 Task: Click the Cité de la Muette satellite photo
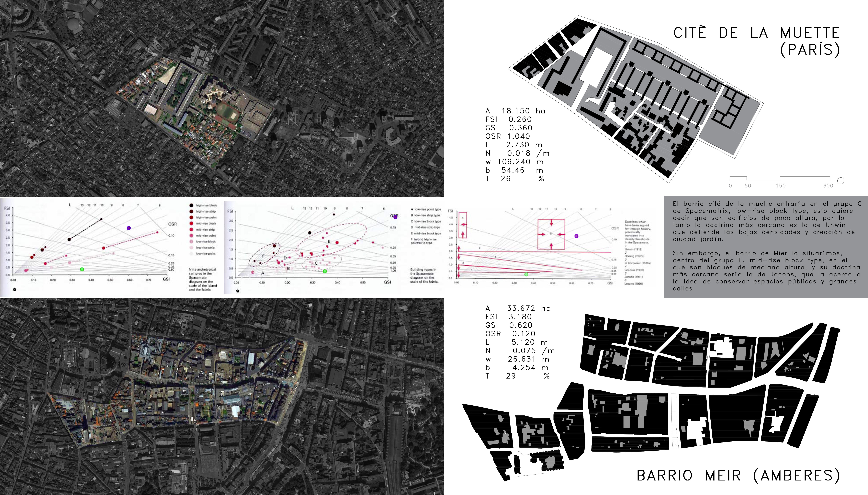click(x=222, y=98)
